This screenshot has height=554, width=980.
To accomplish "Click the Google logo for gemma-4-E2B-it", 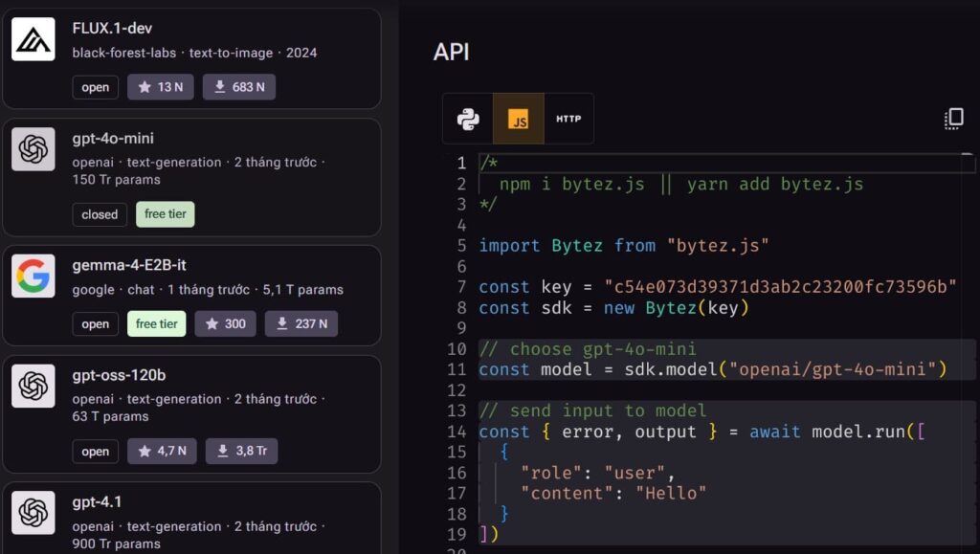I will 33,277.
